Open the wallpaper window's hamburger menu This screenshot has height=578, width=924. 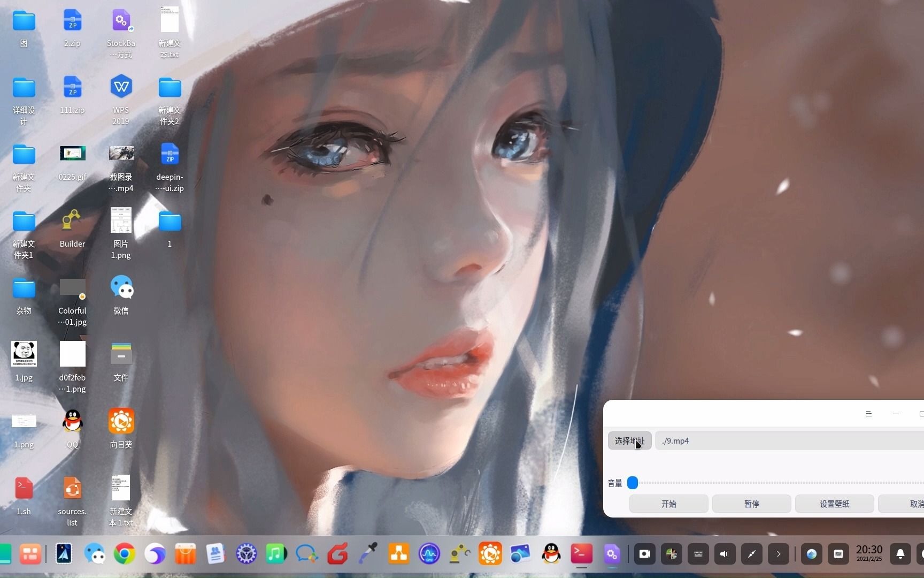(869, 414)
